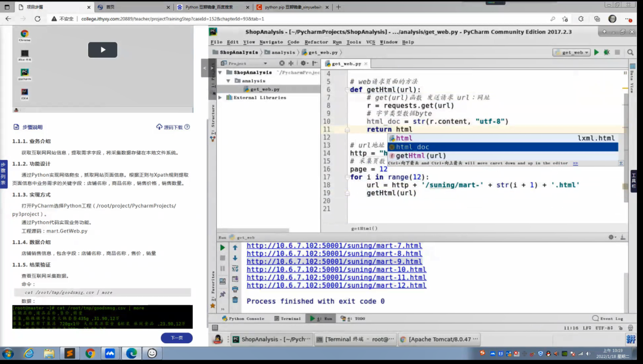The width and height of the screenshot is (643, 364).
Task: Clear all Run output with trash icon
Action: [x=235, y=300]
